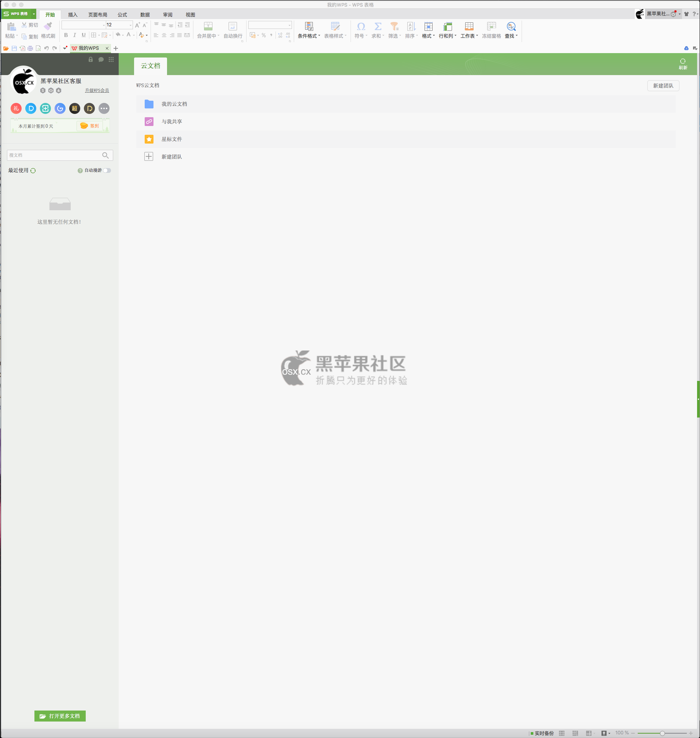
Task: Click the redo arrow icon
Action: coord(55,48)
